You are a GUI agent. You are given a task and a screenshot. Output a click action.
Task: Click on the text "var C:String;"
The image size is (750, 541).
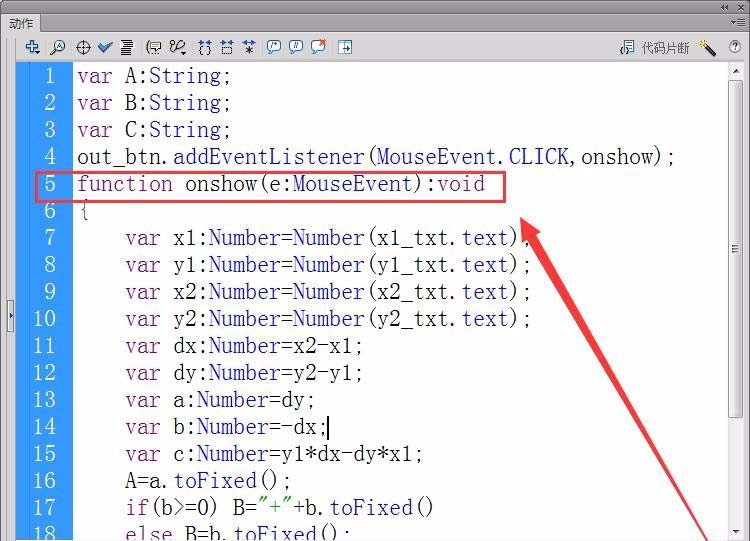(154, 130)
